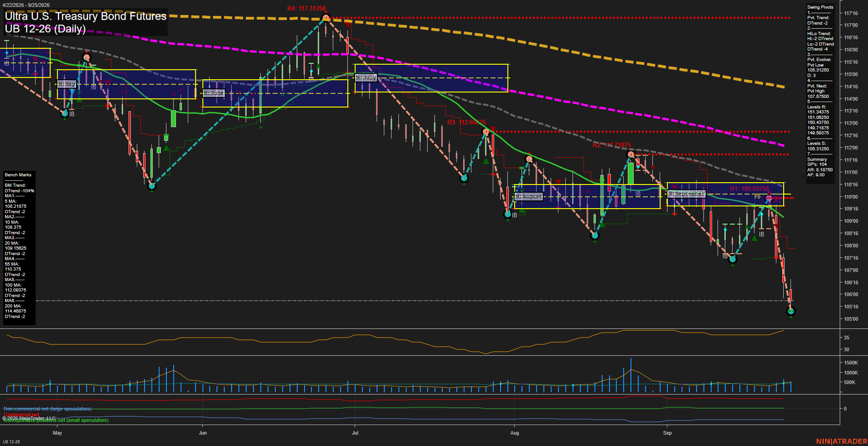Click the mid-August swing low pivot circle
The image size is (868, 446).
(x=595, y=236)
